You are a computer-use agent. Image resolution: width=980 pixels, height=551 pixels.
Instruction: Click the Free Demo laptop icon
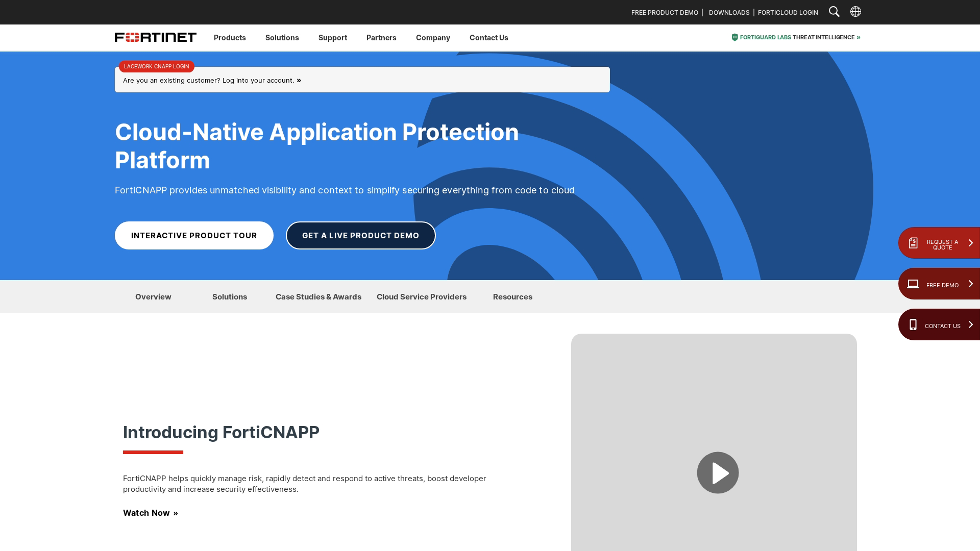point(913,284)
